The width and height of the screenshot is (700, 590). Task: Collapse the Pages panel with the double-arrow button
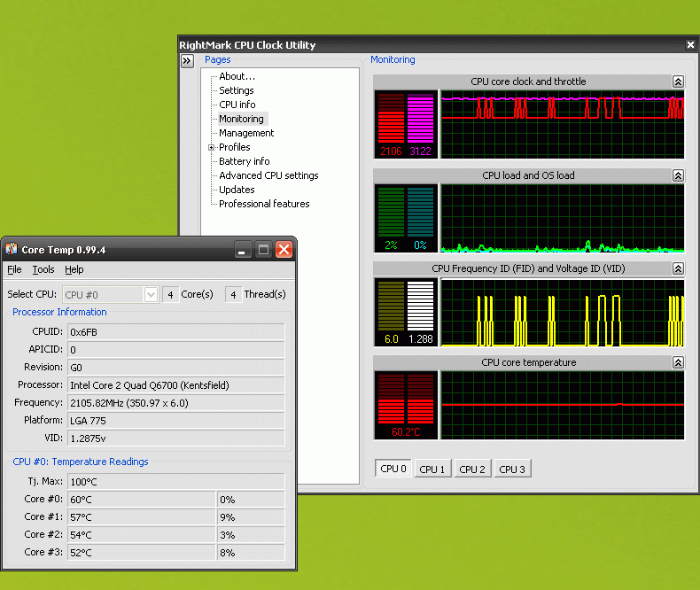coord(187,61)
